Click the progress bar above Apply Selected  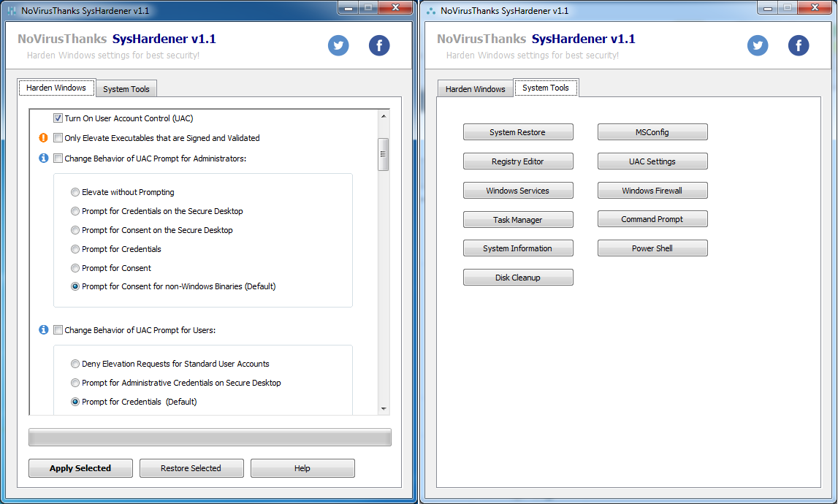(210, 438)
